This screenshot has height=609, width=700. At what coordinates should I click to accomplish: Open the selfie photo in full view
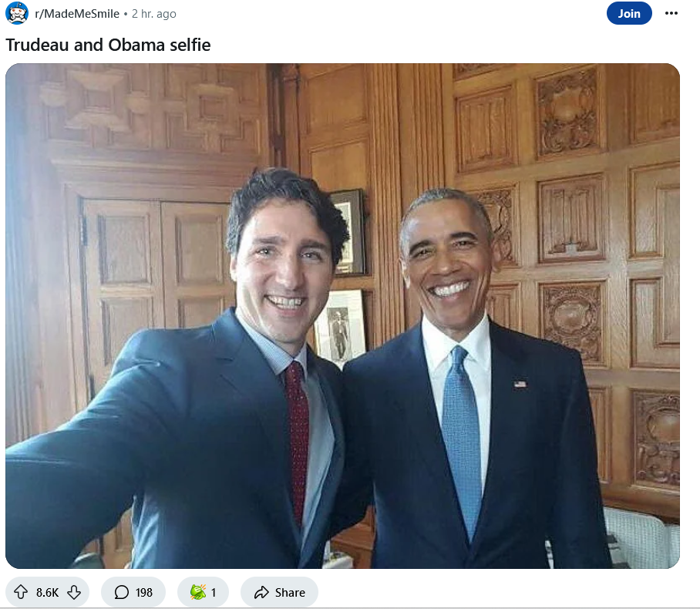(x=342, y=315)
